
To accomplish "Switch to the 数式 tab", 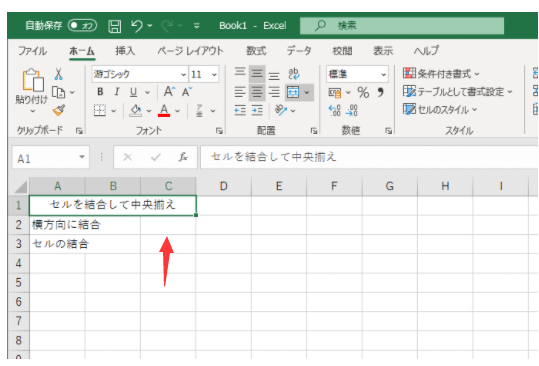I will 256,51.
